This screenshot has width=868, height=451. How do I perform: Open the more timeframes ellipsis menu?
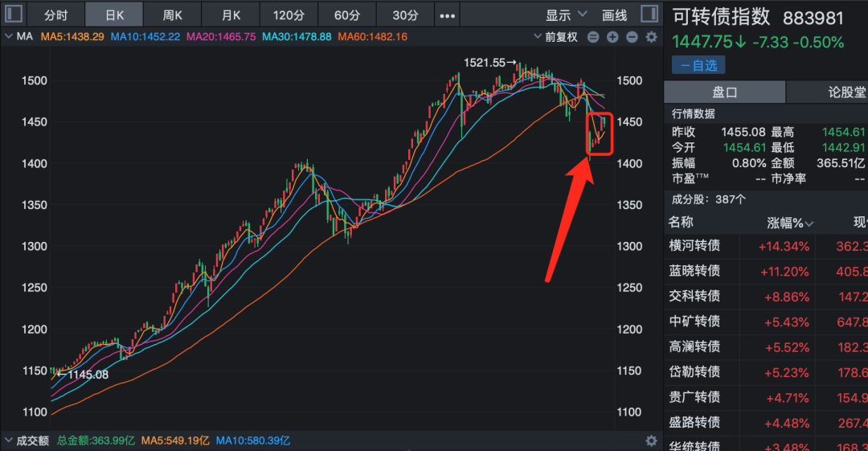point(448,15)
